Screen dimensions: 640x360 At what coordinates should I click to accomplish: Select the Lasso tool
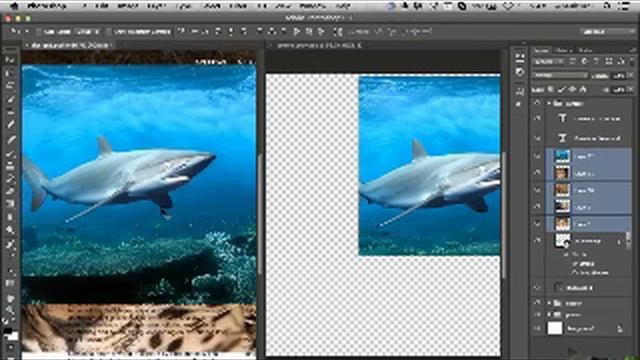pyautogui.click(x=10, y=86)
